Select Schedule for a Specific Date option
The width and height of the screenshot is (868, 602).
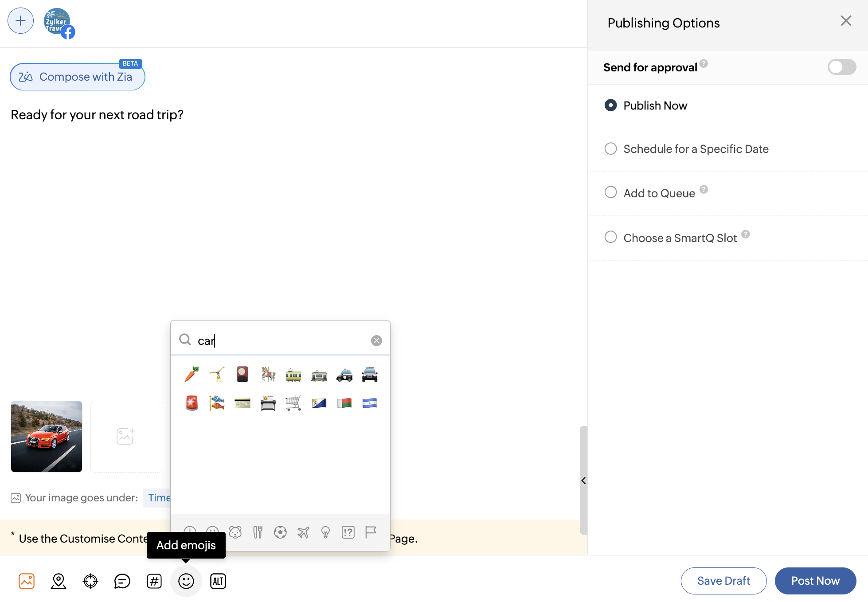coord(611,149)
